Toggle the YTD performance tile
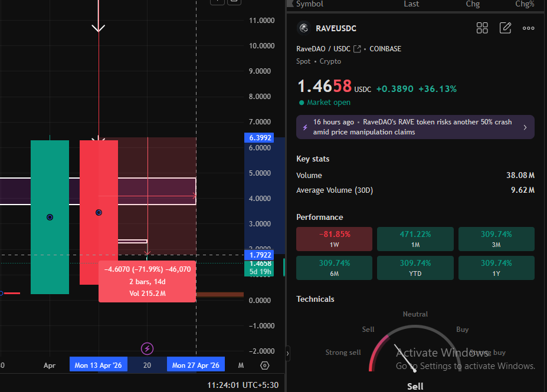Image resolution: width=547 pixels, height=392 pixels. pyautogui.click(x=415, y=268)
